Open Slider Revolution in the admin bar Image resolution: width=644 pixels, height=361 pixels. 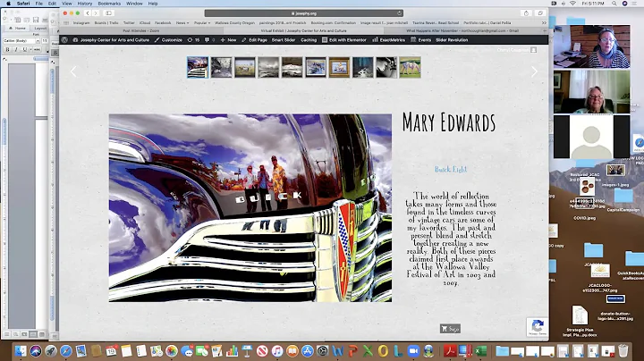click(452, 40)
